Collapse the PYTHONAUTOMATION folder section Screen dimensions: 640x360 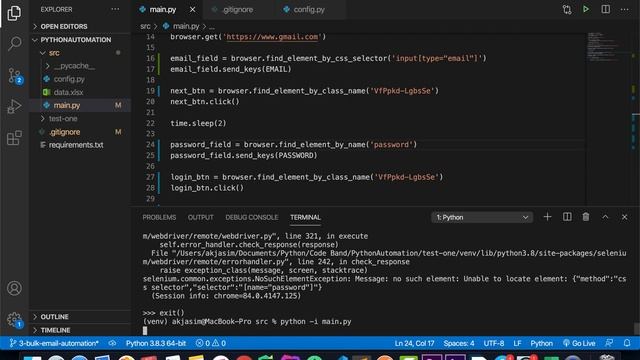tap(76, 40)
